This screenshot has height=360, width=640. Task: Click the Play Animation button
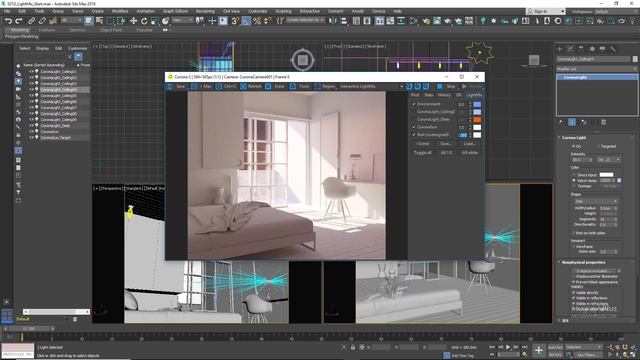(x=508, y=347)
